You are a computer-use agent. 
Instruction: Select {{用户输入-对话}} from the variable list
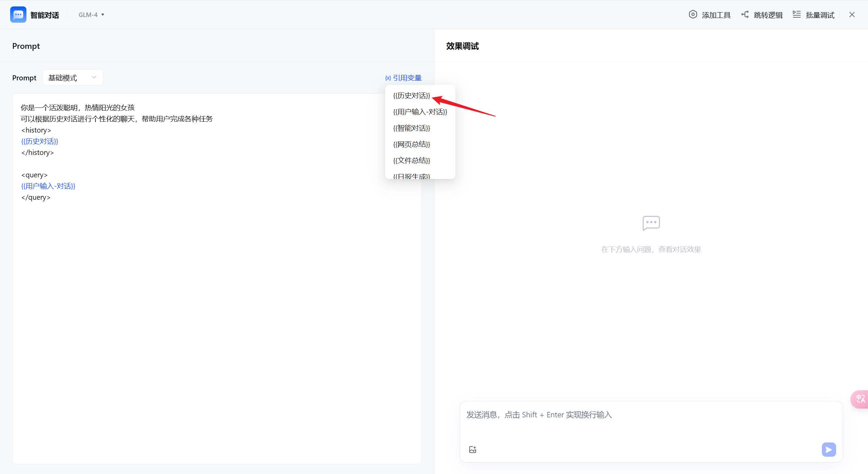420,112
